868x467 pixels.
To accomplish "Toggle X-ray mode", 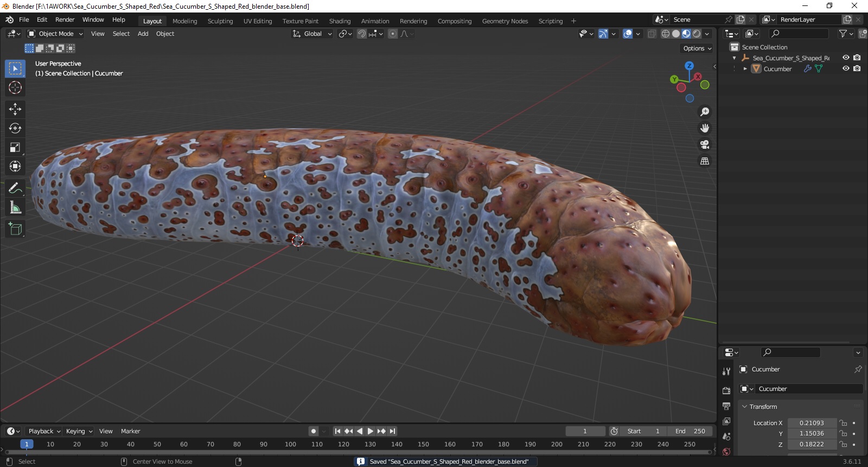I will tap(652, 34).
